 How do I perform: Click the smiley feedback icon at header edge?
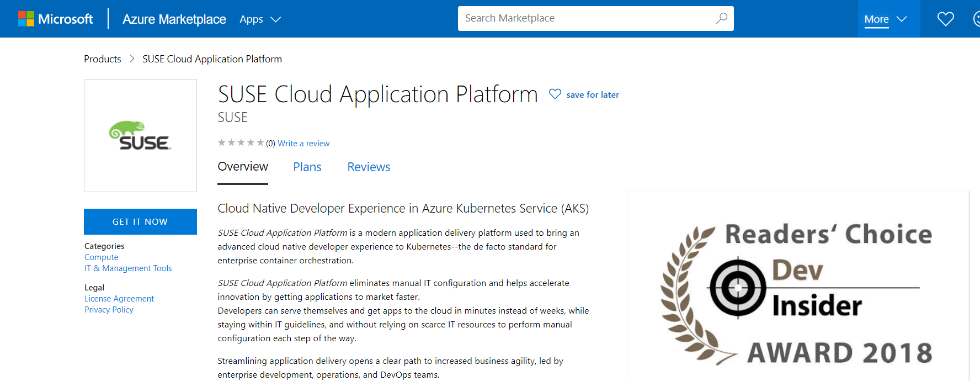976,19
